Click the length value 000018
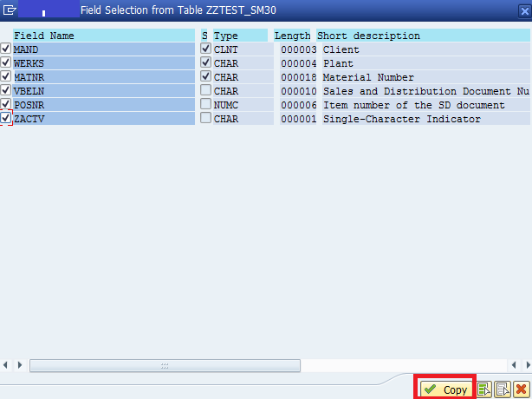Screen dimensions: 532x399 [x=298, y=77]
